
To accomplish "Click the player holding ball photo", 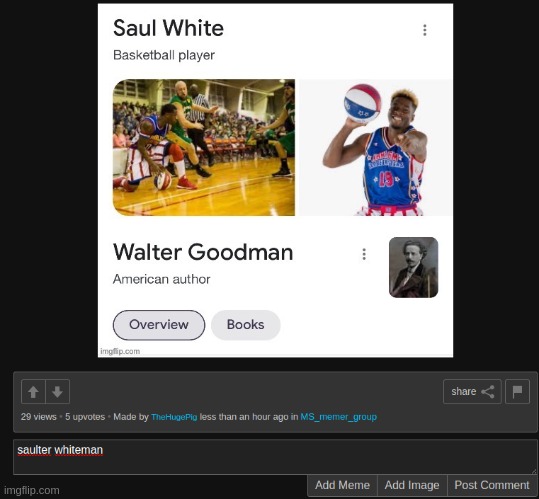I will click(x=376, y=147).
